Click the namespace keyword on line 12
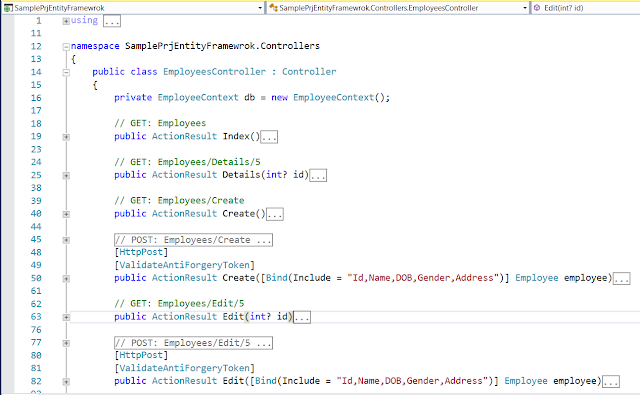 tap(95, 46)
